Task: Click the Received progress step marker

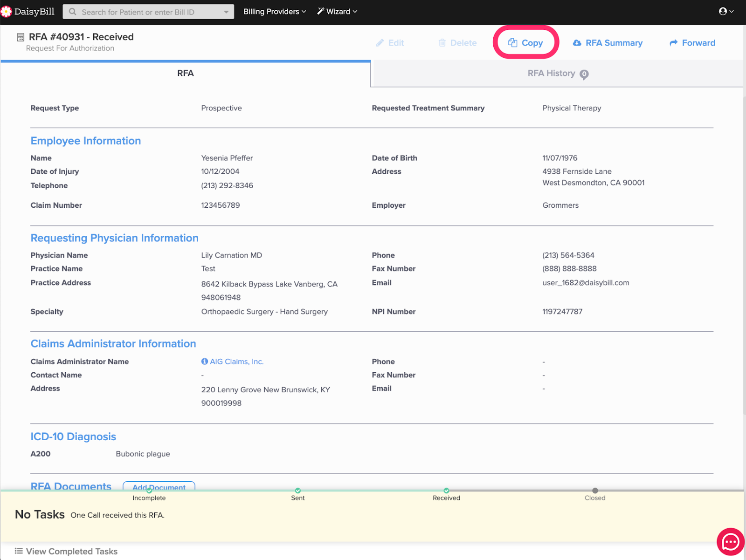Action: coord(446,491)
